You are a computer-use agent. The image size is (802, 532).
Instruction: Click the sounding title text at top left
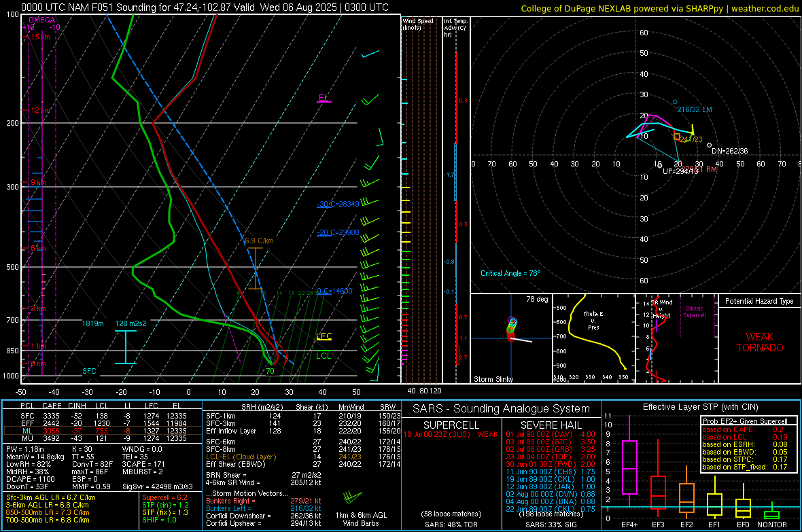(205, 7)
